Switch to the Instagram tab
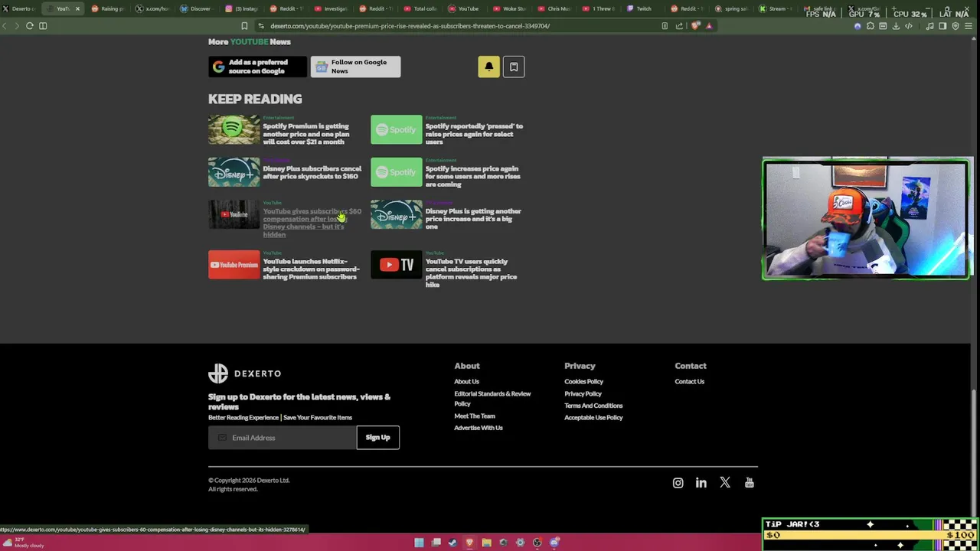This screenshot has width=980, height=551. click(242, 8)
